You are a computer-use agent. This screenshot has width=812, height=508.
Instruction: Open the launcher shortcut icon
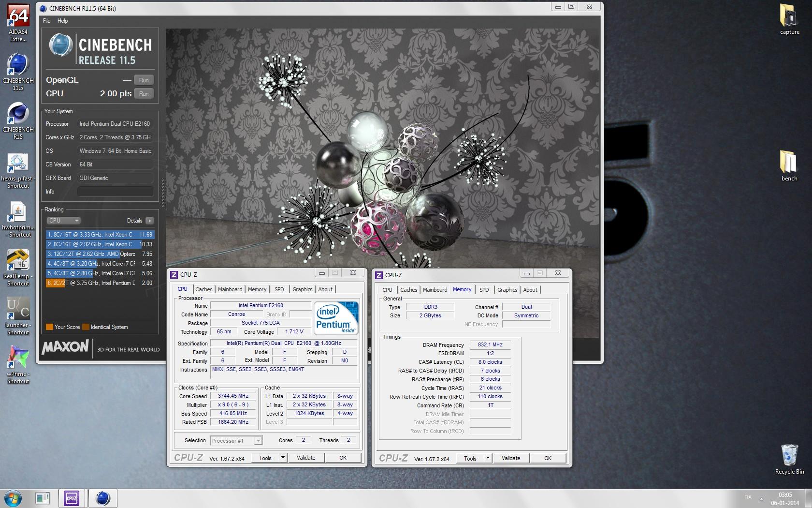[18, 316]
